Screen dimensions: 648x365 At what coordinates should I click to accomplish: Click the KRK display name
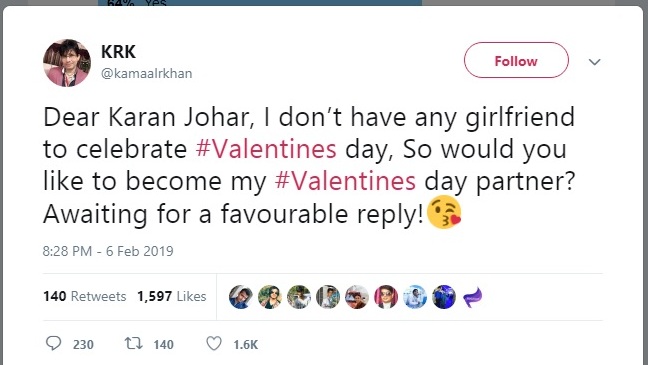[118, 52]
